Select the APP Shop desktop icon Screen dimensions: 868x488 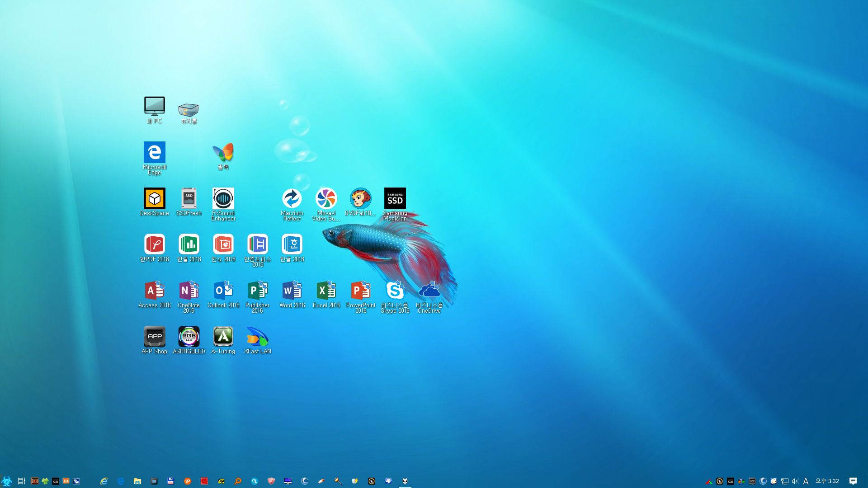click(154, 340)
